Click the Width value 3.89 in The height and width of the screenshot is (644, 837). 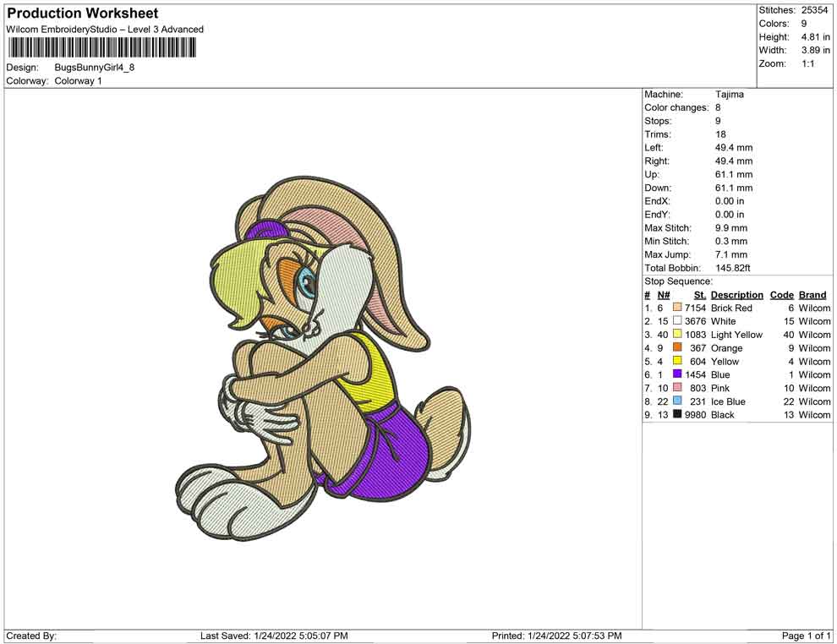pos(815,50)
